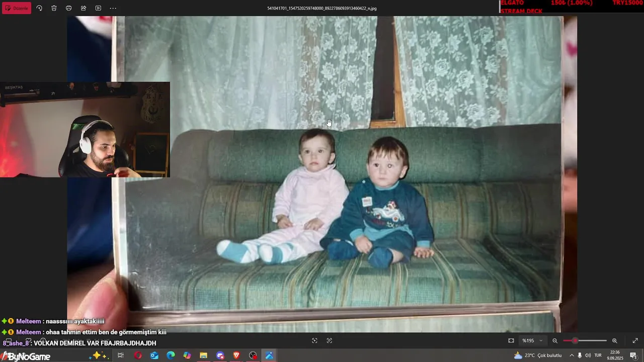Viewport: 644px width, 362px height.
Task: Fit photo to window icon
Action: coord(511,340)
